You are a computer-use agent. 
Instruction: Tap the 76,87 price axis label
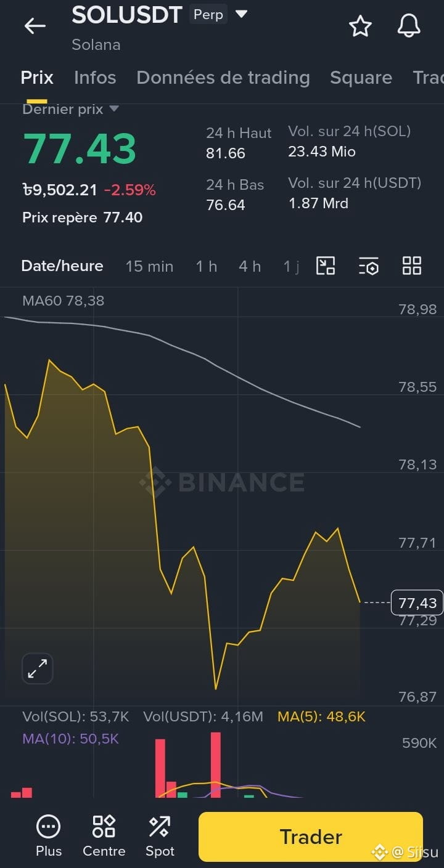(417, 697)
